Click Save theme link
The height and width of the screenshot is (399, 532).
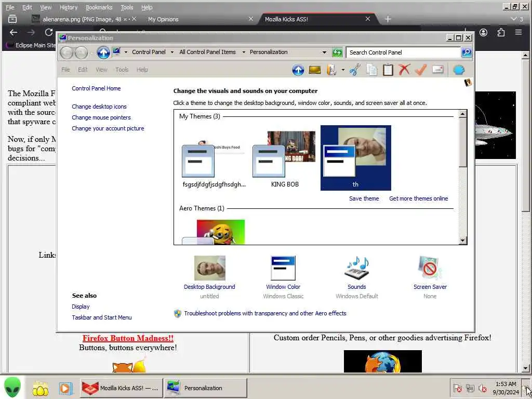[364, 198]
